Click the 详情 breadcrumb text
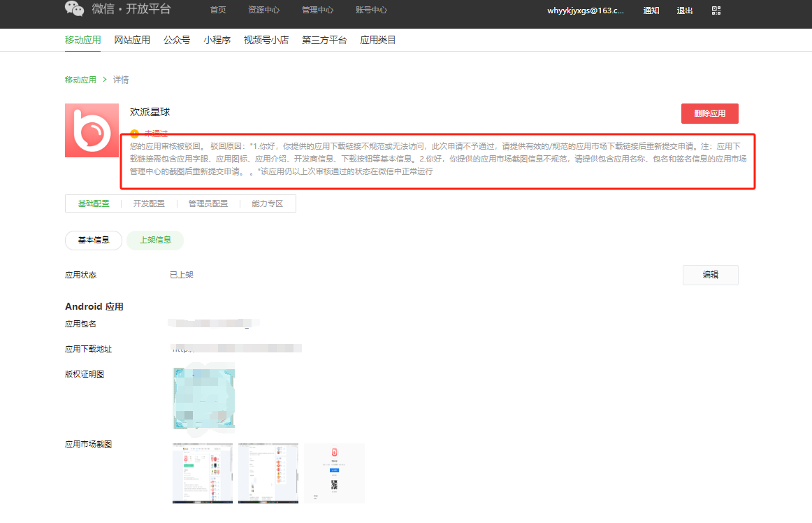The height and width of the screenshot is (523, 812). 121,80
